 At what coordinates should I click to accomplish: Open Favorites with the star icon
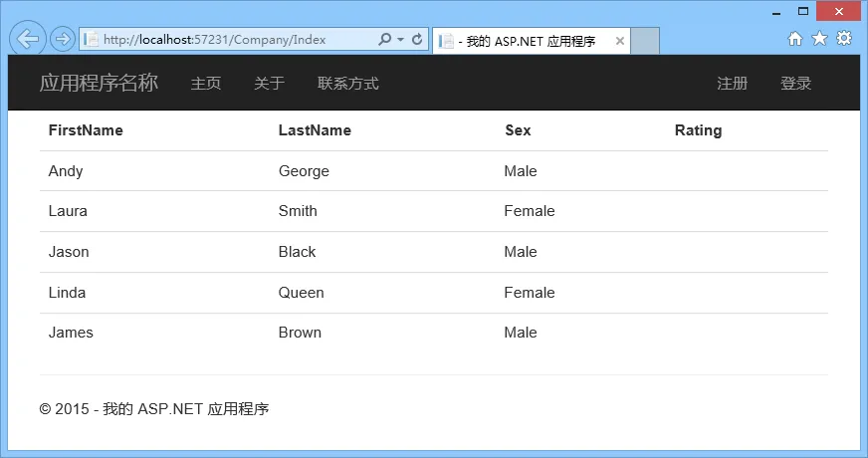819,39
